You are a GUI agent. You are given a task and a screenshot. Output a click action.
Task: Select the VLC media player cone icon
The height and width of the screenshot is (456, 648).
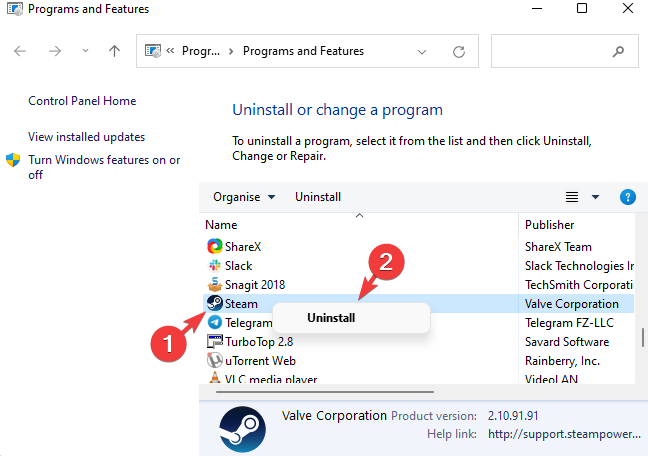[x=214, y=377]
